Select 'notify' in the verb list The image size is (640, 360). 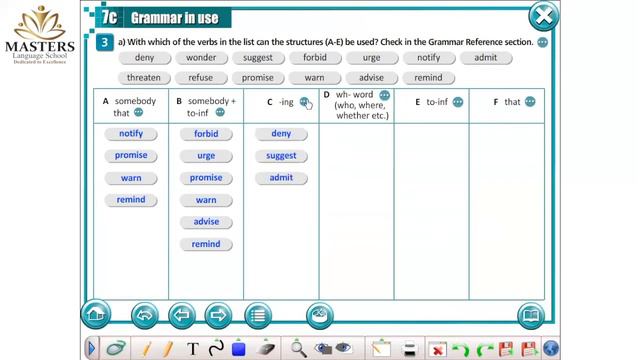pyautogui.click(x=429, y=58)
